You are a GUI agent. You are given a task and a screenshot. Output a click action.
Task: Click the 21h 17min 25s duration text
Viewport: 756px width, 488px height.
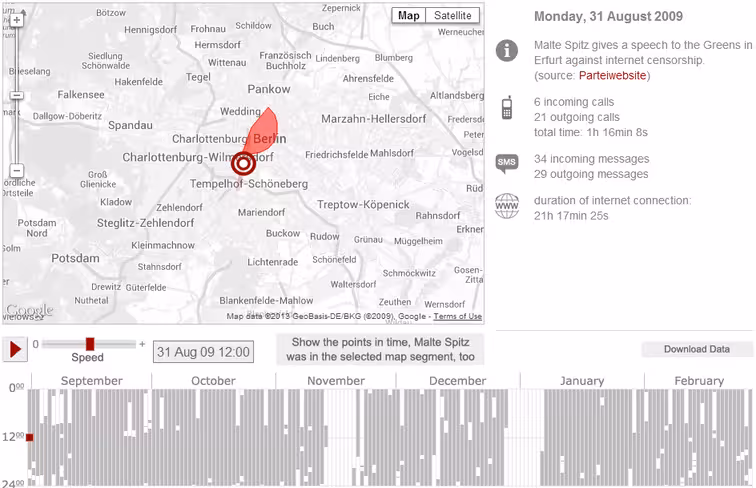pyautogui.click(x=571, y=216)
